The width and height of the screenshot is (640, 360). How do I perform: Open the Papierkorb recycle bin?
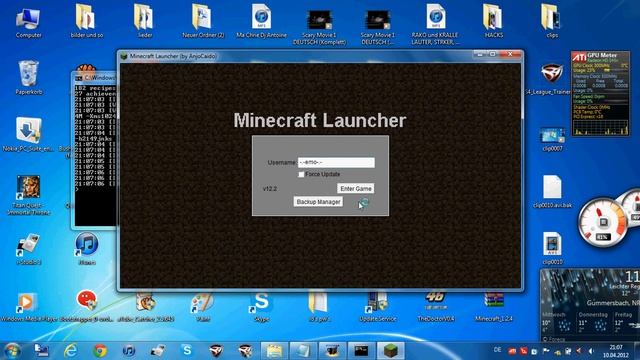tap(29, 78)
